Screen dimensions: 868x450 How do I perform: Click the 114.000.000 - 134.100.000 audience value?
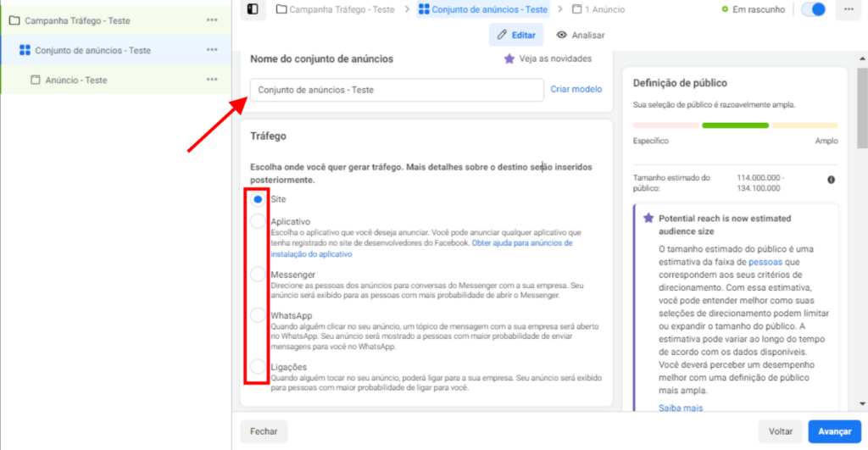(760, 183)
